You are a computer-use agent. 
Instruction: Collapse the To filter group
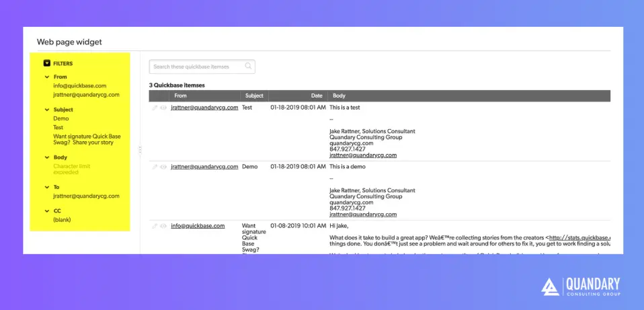tap(47, 187)
